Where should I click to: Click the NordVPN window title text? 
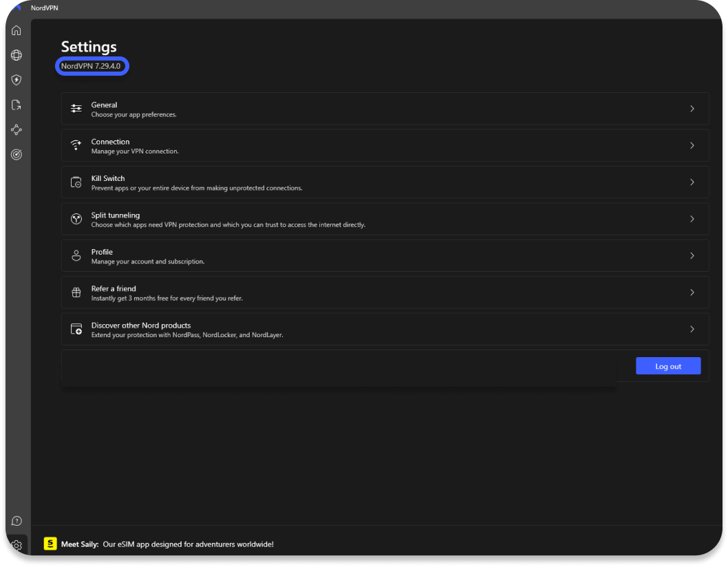pyautogui.click(x=45, y=8)
